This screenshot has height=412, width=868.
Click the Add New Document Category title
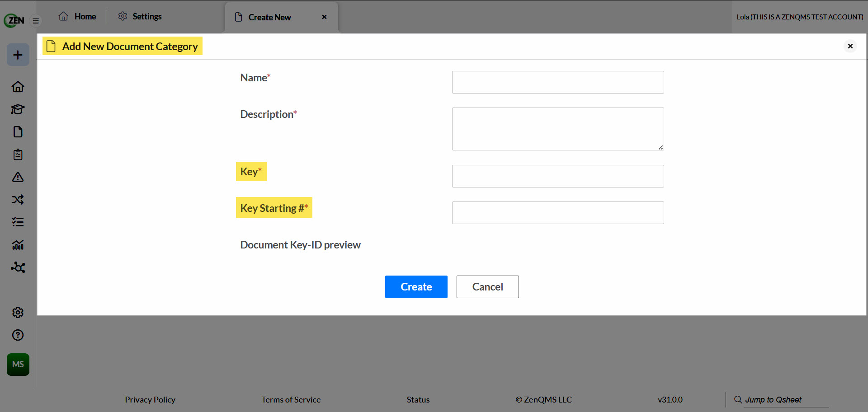pos(130,47)
